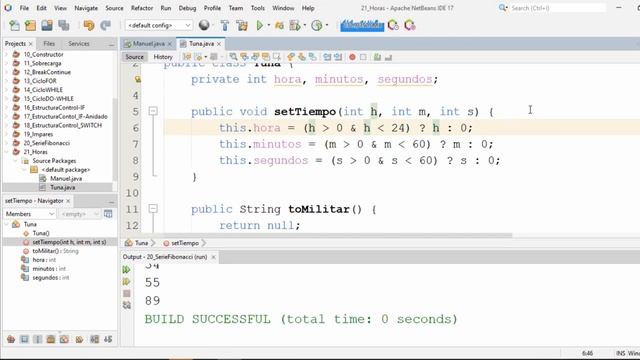
Task: Click the Save All toolbar icon
Action: click(x=64, y=25)
